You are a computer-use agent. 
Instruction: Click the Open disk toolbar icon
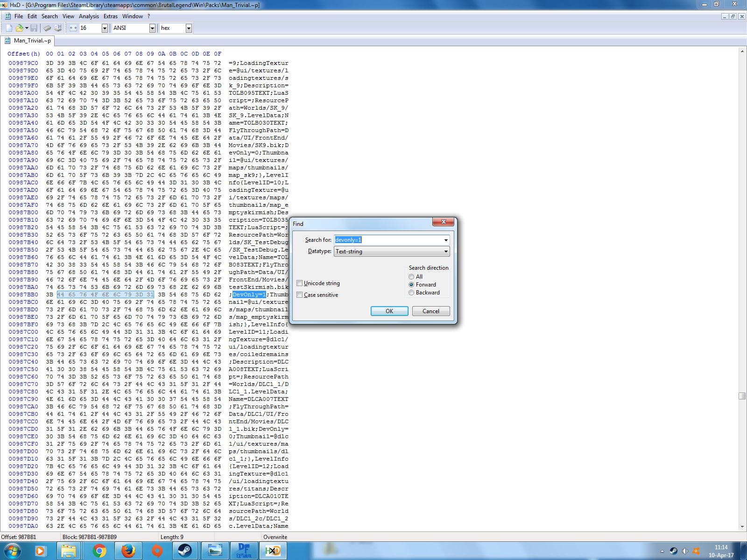pyautogui.click(x=58, y=28)
